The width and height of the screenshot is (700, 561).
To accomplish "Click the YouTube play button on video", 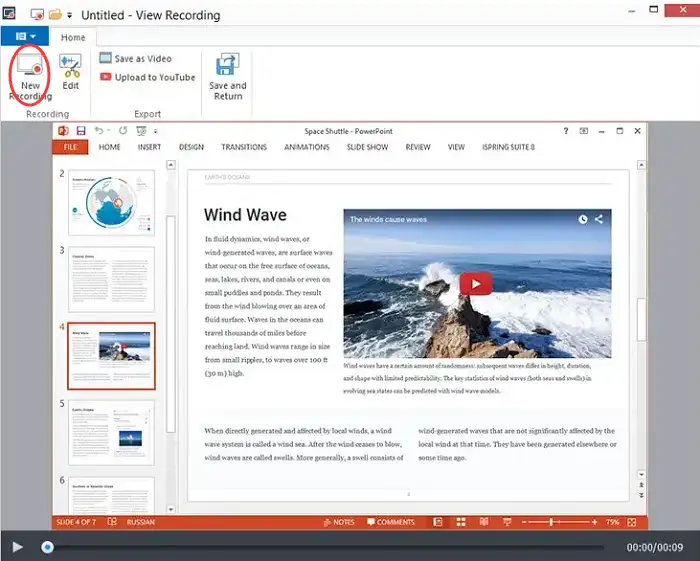I will click(x=476, y=284).
